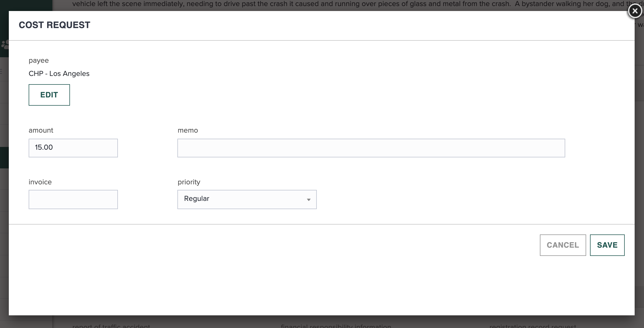Click the 'payee' label
This screenshot has height=328, width=644.
point(39,61)
